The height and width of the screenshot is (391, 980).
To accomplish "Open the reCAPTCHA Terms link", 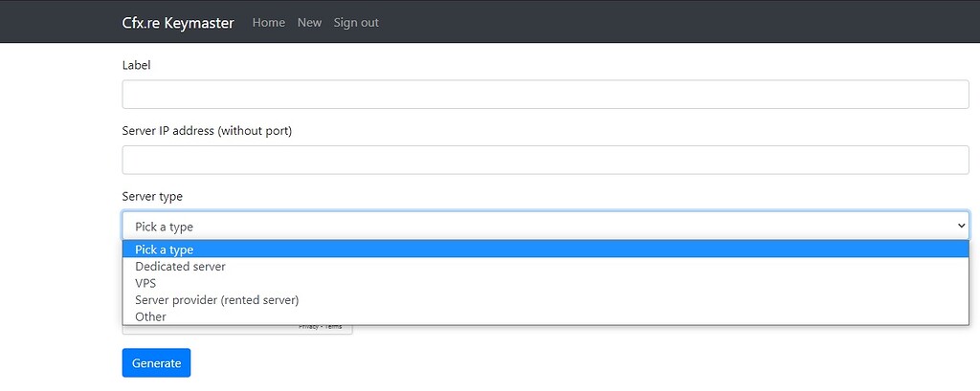I will point(332,327).
